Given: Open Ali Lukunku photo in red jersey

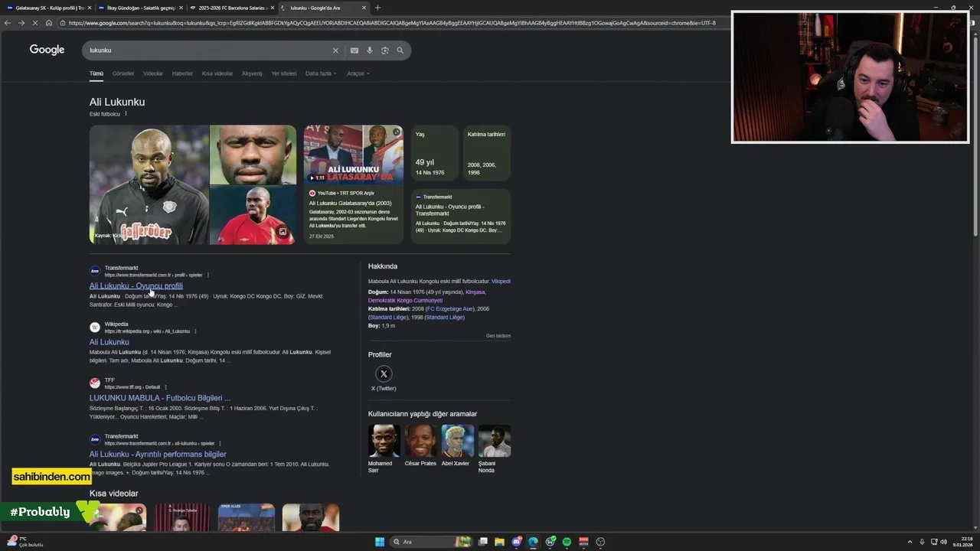Looking at the screenshot, I should 253,215.
